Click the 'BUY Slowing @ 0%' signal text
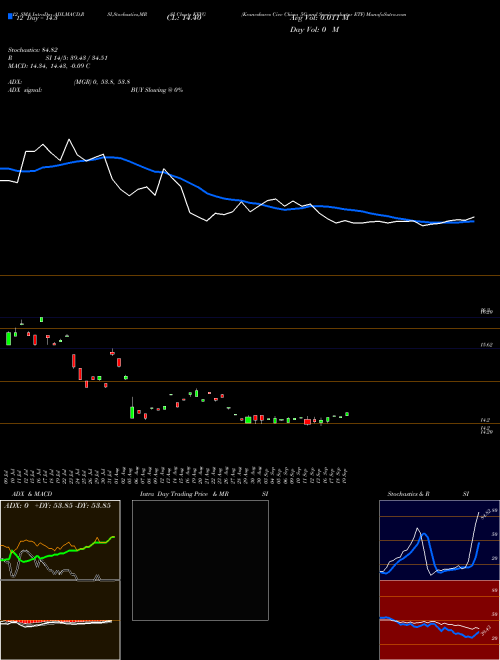This screenshot has width=500, height=660. pos(157,90)
